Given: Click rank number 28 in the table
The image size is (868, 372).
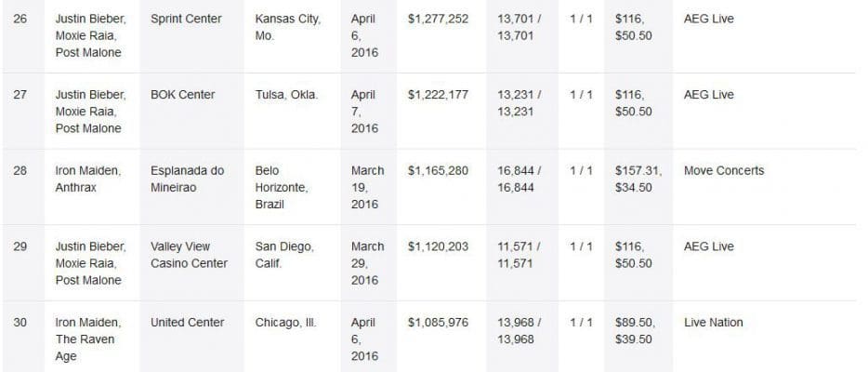Looking at the screenshot, I should [20, 171].
